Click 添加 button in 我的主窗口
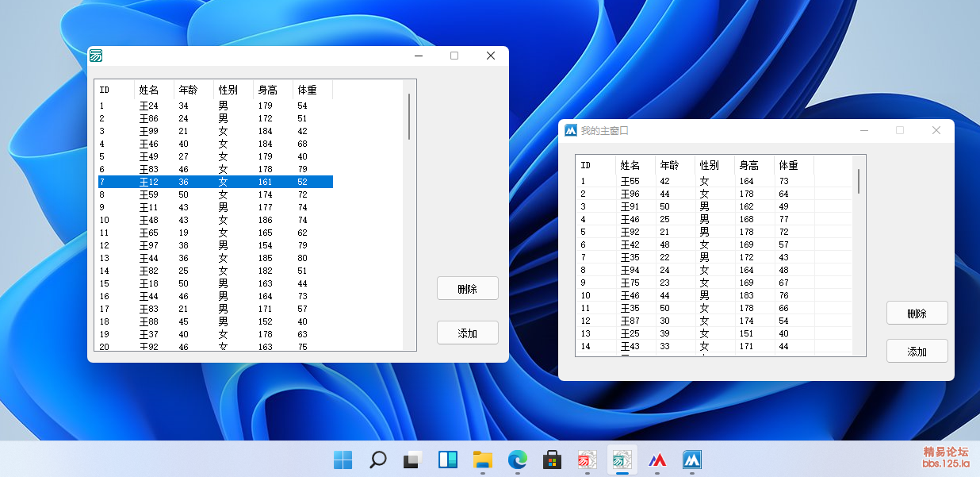This screenshot has height=477, width=980. (x=917, y=352)
